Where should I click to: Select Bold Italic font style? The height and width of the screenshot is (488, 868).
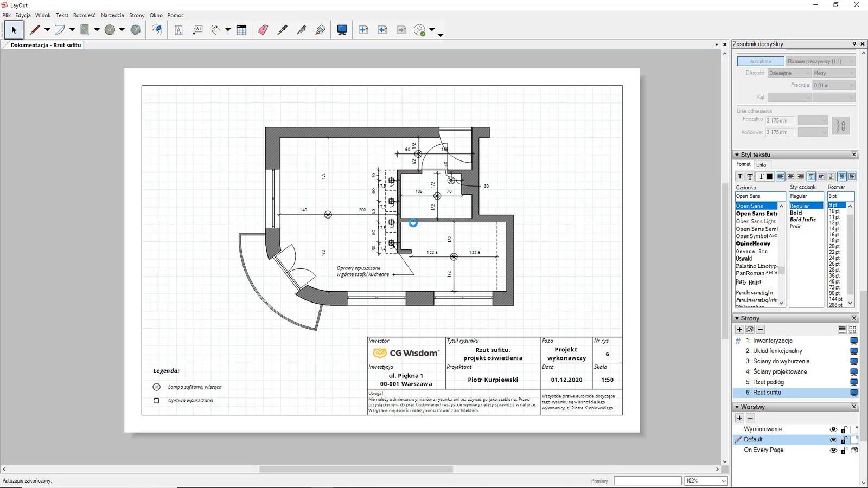point(802,220)
